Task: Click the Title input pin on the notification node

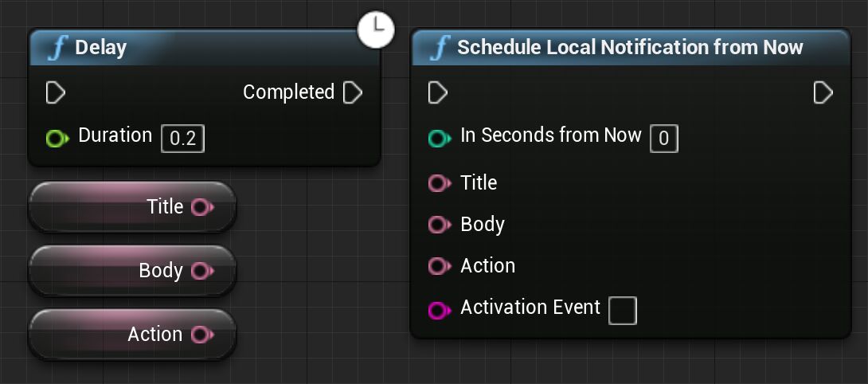Action: click(439, 183)
